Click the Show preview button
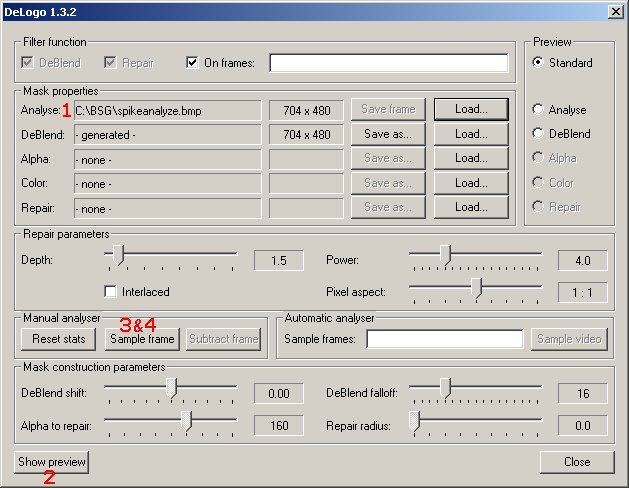This screenshot has width=629, height=488. tap(51, 462)
